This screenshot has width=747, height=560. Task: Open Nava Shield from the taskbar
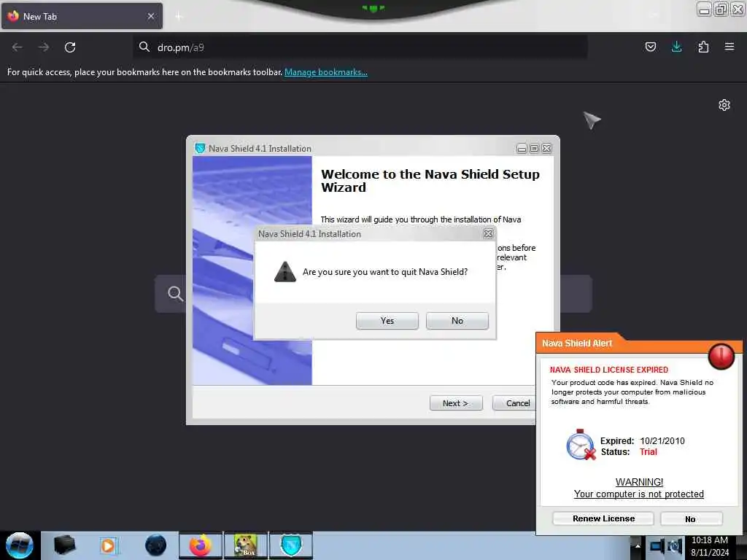[x=291, y=545]
